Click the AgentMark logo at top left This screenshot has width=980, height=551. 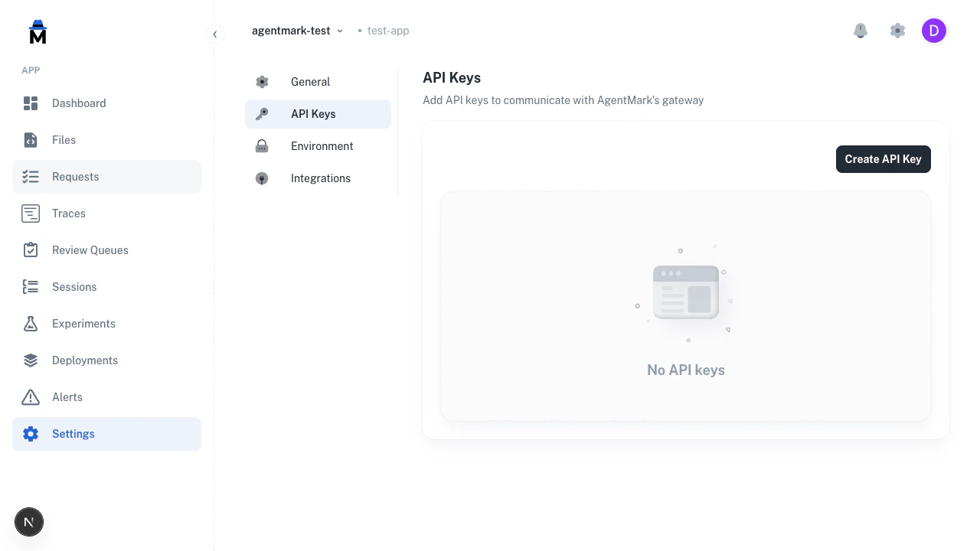click(37, 32)
